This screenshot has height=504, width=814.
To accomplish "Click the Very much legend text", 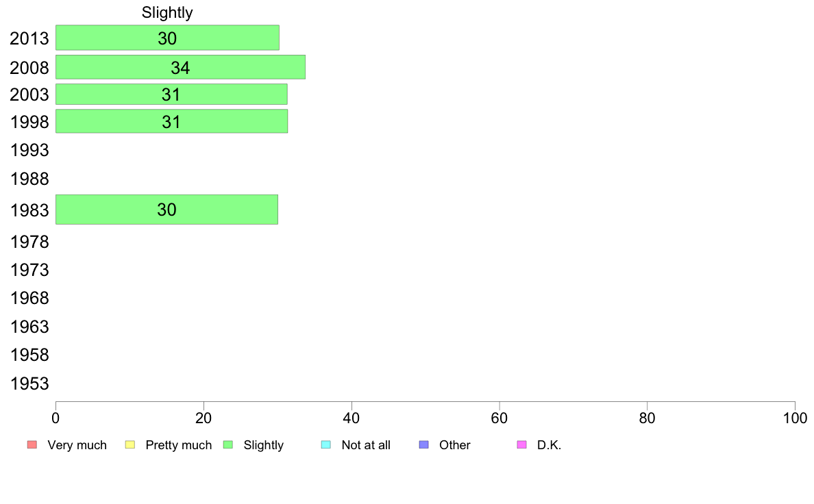I will tap(77, 445).
